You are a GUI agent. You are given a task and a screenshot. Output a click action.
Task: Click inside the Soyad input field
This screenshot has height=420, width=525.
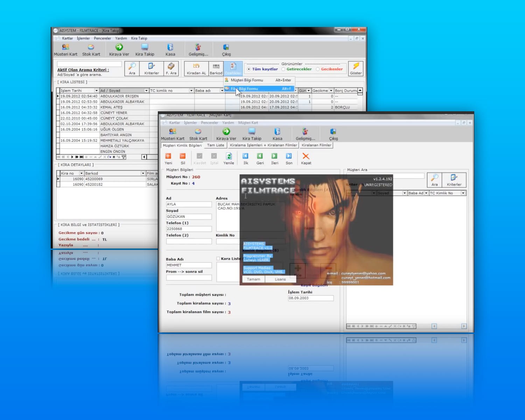189,217
